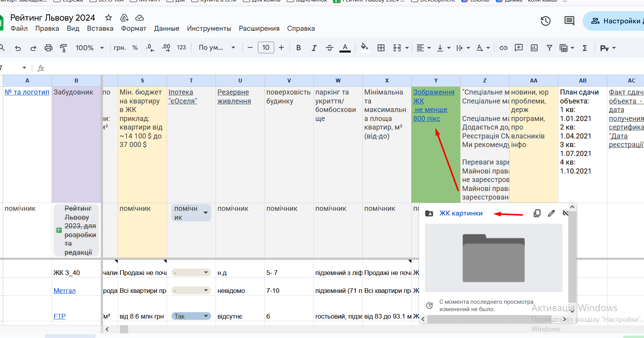Select the fill color bucket icon
Screen dimensions: 644x338
click(364, 47)
